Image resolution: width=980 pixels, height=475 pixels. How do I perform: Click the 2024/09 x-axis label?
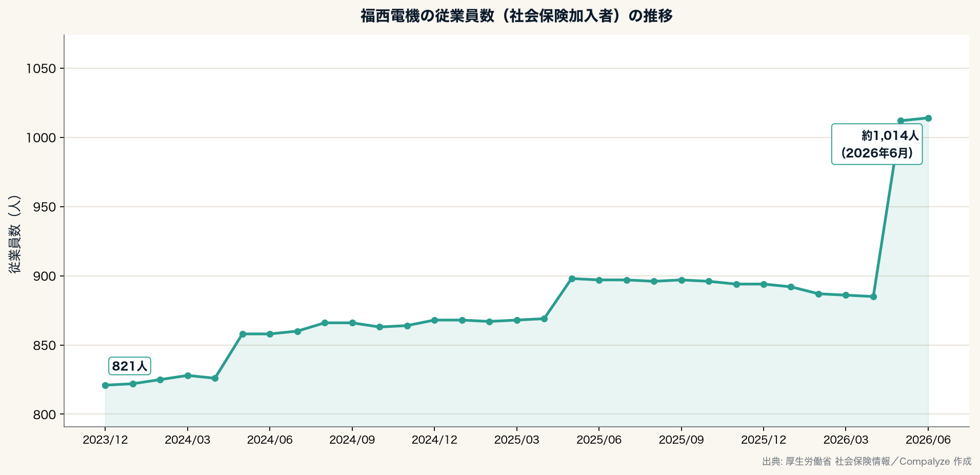click(352, 440)
